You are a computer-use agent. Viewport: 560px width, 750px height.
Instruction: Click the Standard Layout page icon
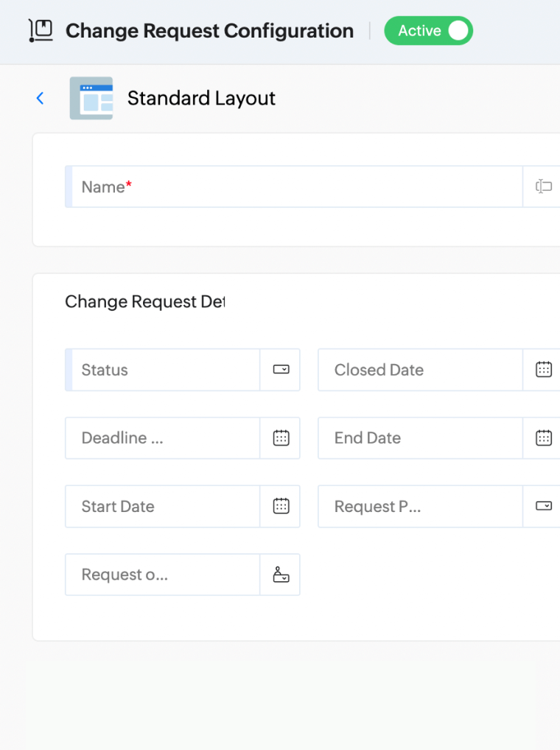click(x=91, y=97)
